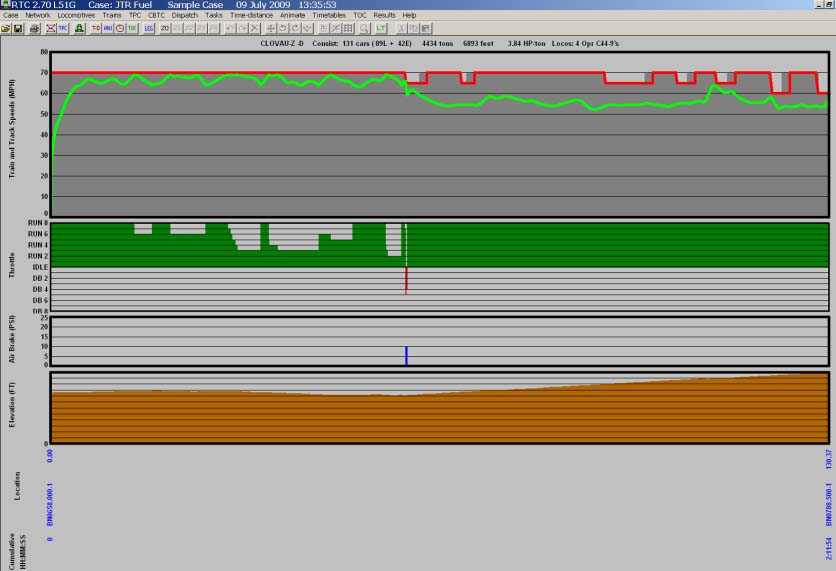Viewport: 836px width, 571px height.
Task: Click the red dynamic brake marker
Action: [406, 280]
